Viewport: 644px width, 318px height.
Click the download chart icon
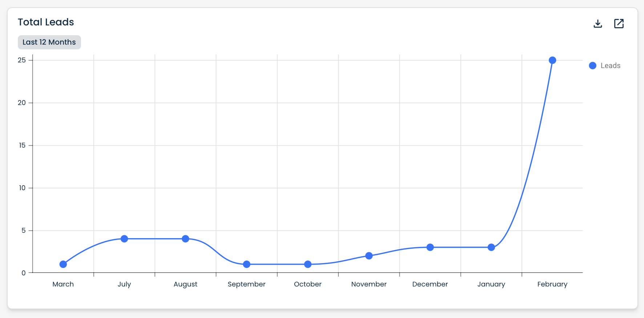(597, 23)
